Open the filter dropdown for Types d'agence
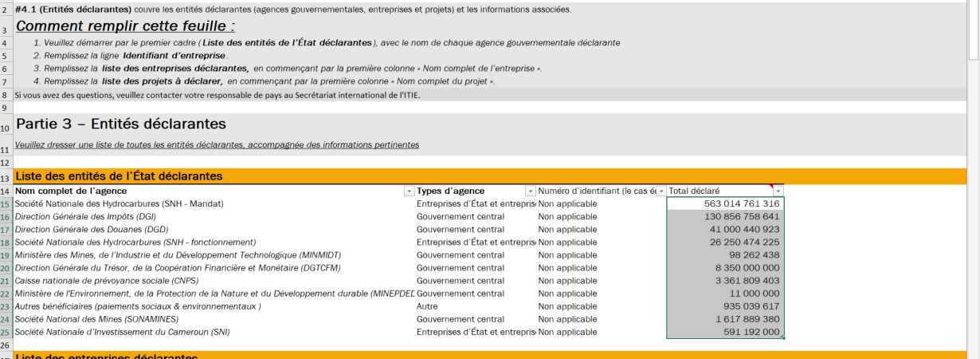Viewport: 980px width, 359px height. [530, 191]
